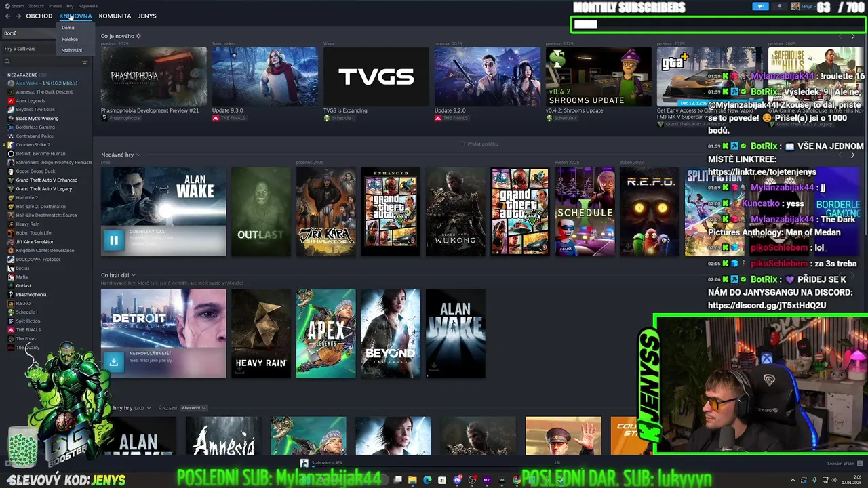Open the Outlast cover in recent games
Screen dimensions: 868x488
point(261,211)
